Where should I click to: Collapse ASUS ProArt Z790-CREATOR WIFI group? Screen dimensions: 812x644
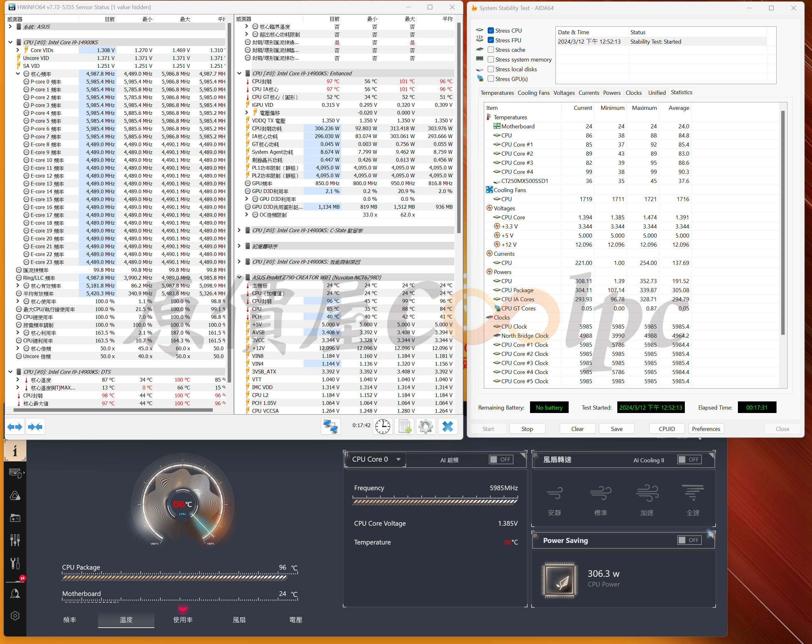[x=239, y=277]
